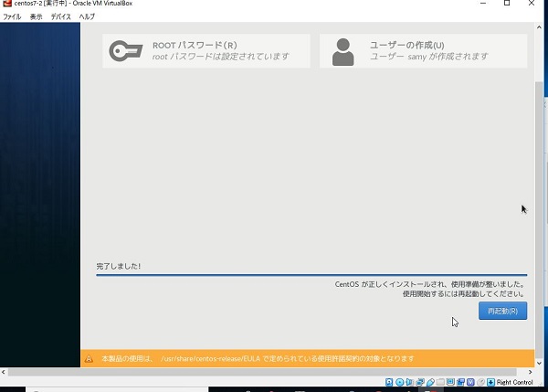
Task: Click the recording status icon
Action: click(460, 382)
